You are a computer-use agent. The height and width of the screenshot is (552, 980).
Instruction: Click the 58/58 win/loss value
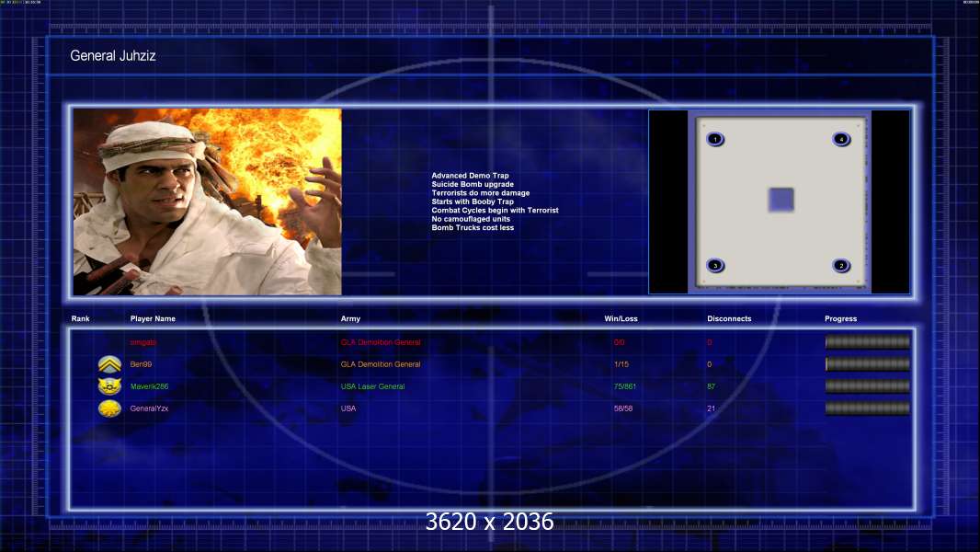coord(623,408)
